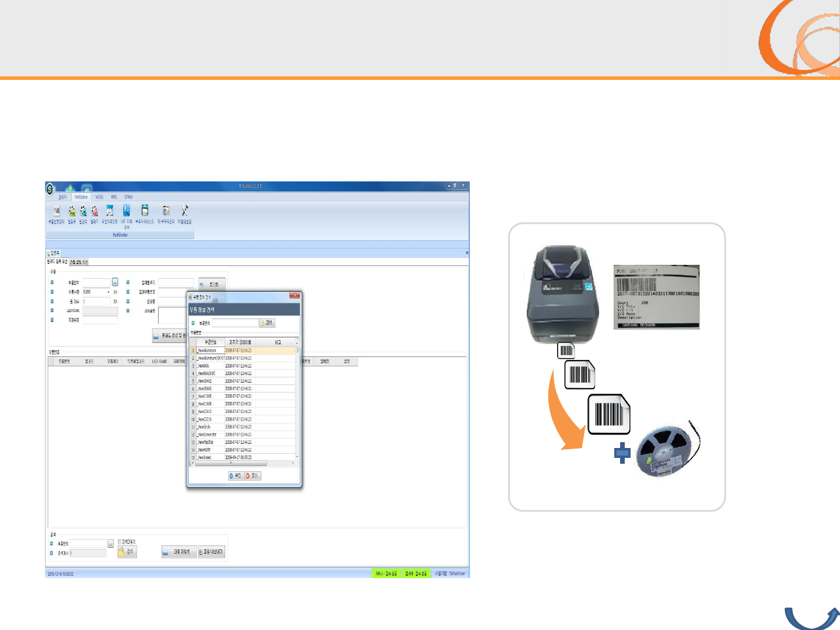Image resolution: width=840 pixels, height=630 pixels.
Task: Switch to the PartStation ribbon tab
Action: click(x=81, y=197)
